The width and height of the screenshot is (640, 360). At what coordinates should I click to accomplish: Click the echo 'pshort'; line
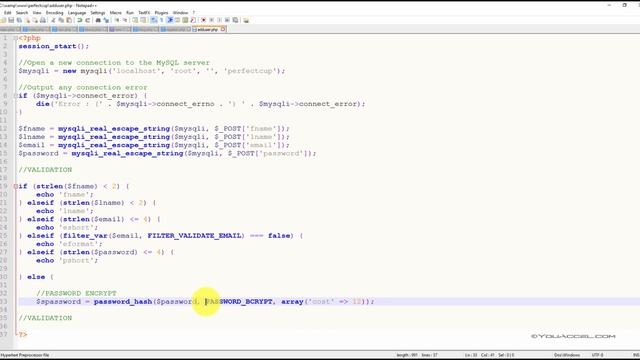[x=67, y=260]
